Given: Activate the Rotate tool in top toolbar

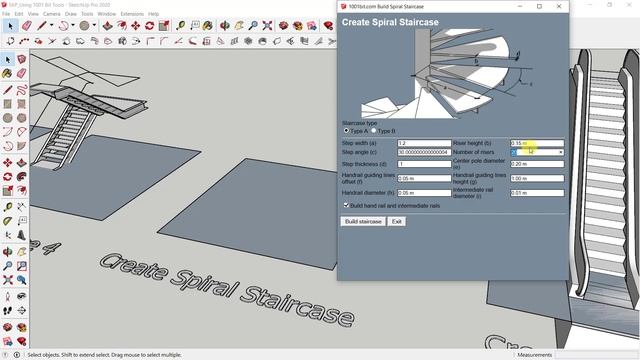Looking at the screenshot, I should tap(149, 26).
